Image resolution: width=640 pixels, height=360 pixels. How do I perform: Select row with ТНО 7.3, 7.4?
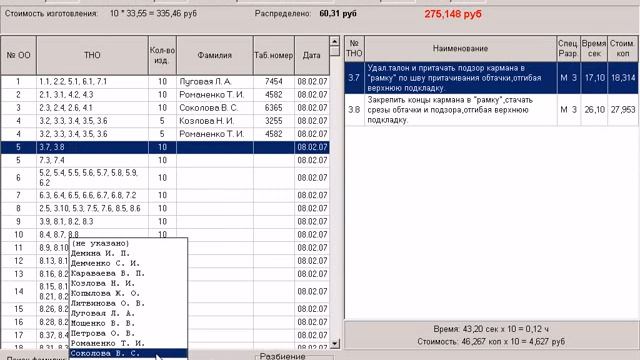point(165,160)
